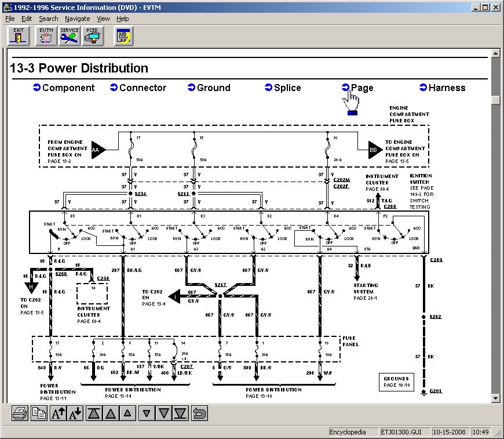Open the File menu

click(x=10, y=19)
